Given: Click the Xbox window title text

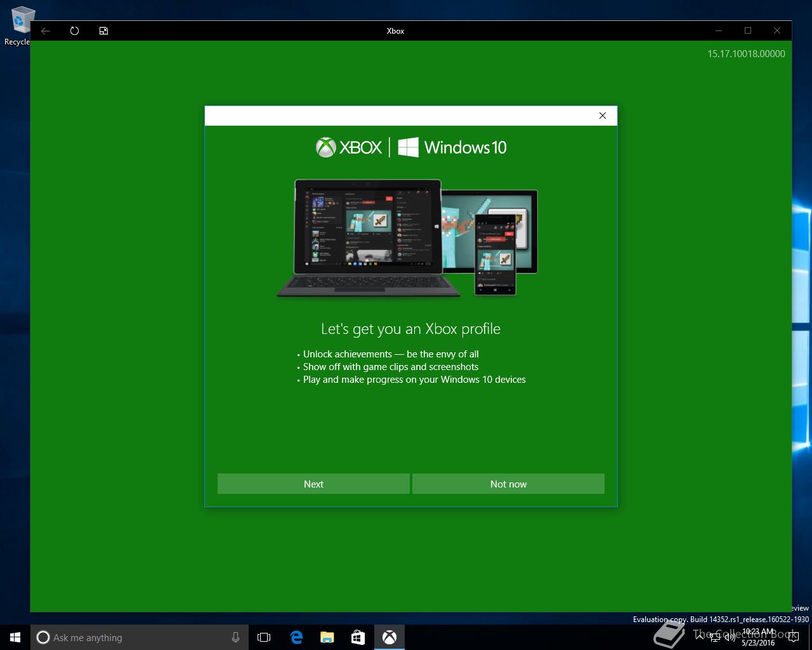Looking at the screenshot, I should pos(395,30).
